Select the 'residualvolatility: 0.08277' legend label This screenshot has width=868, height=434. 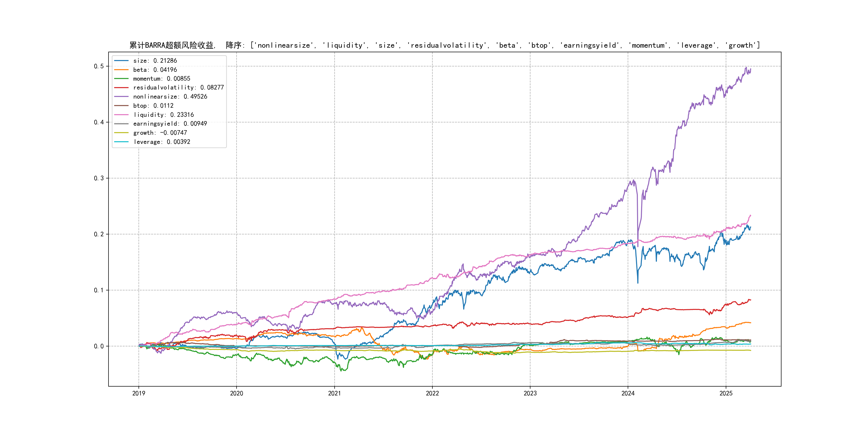tap(178, 88)
